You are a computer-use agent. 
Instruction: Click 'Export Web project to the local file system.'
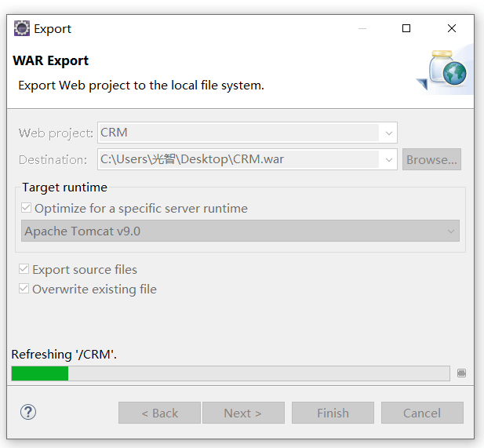pyautogui.click(x=141, y=86)
